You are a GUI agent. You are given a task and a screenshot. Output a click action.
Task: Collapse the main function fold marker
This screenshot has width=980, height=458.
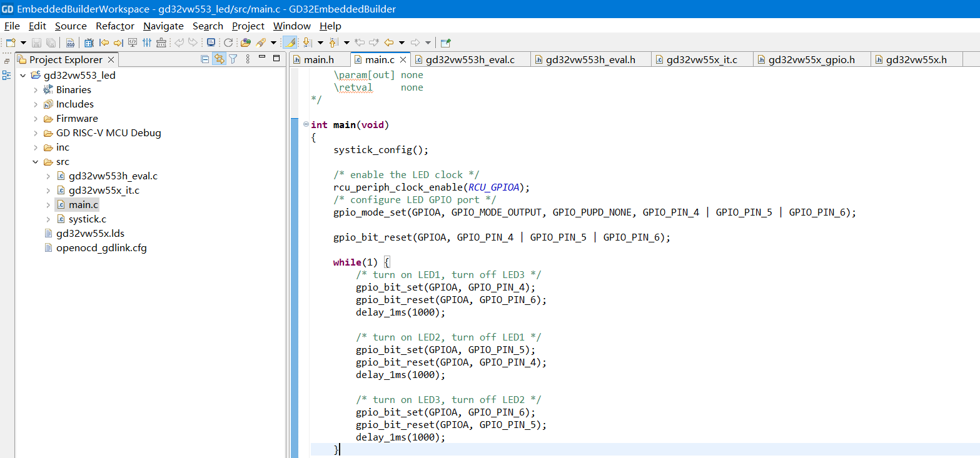click(x=306, y=124)
